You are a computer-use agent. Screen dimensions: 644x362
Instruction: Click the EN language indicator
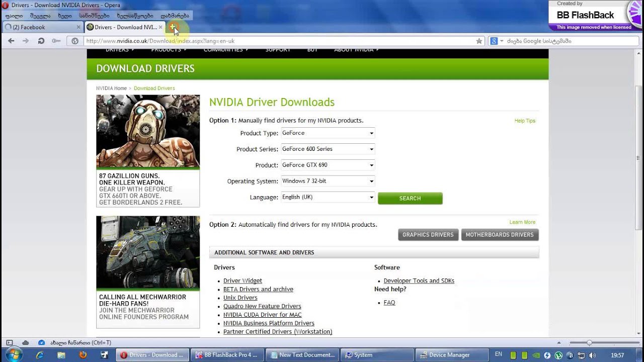tap(499, 354)
